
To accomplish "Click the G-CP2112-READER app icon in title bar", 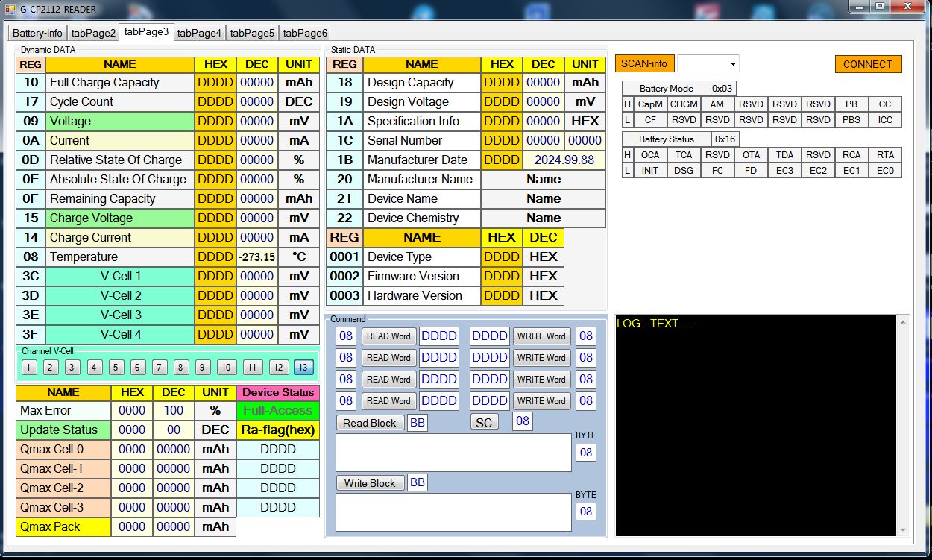I will point(10,10).
